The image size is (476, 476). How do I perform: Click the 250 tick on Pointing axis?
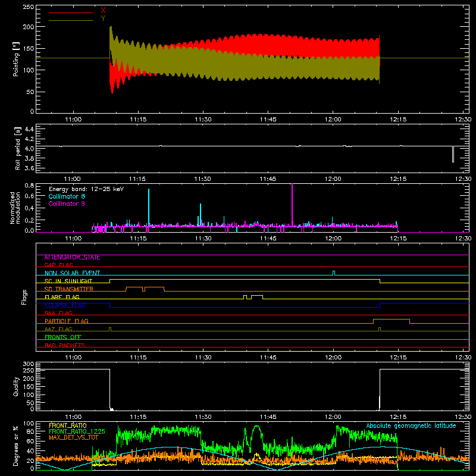click(x=29, y=7)
